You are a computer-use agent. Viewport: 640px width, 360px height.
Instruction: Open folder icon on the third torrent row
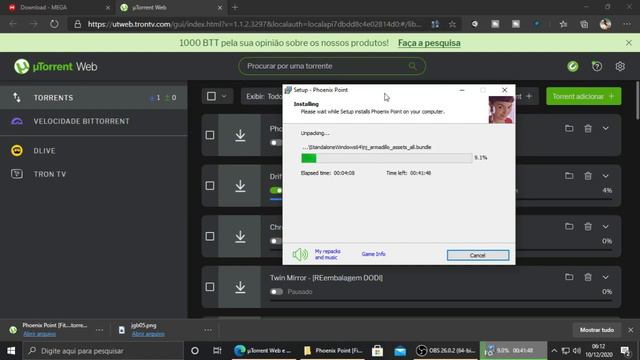tap(569, 227)
